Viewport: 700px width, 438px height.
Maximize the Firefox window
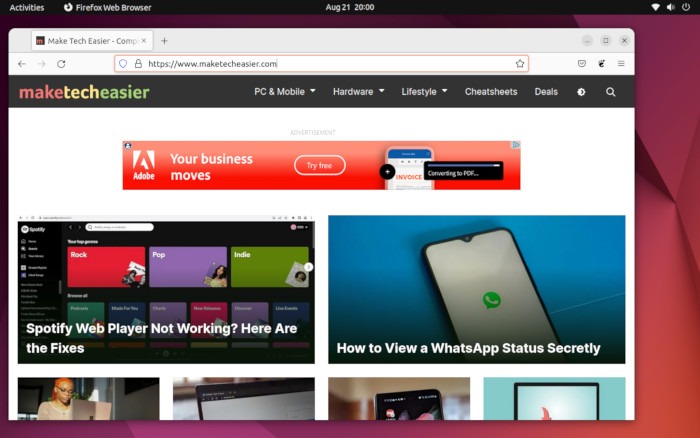pyautogui.click(x=606, y=41)
